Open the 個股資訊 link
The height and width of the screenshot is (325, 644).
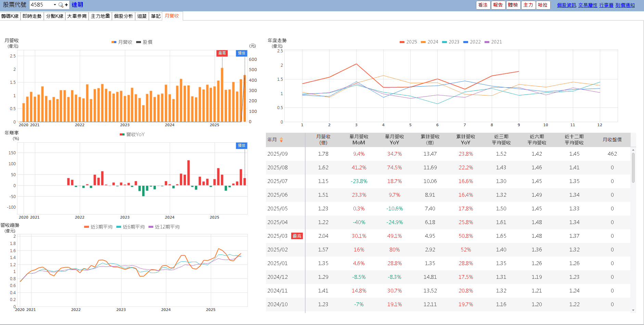coord(566,5)
